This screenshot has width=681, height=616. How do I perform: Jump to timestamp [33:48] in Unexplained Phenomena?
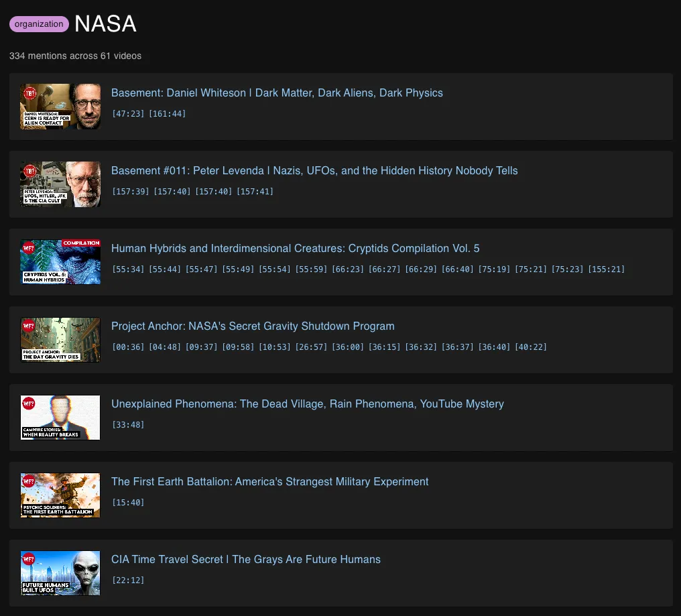128,425
